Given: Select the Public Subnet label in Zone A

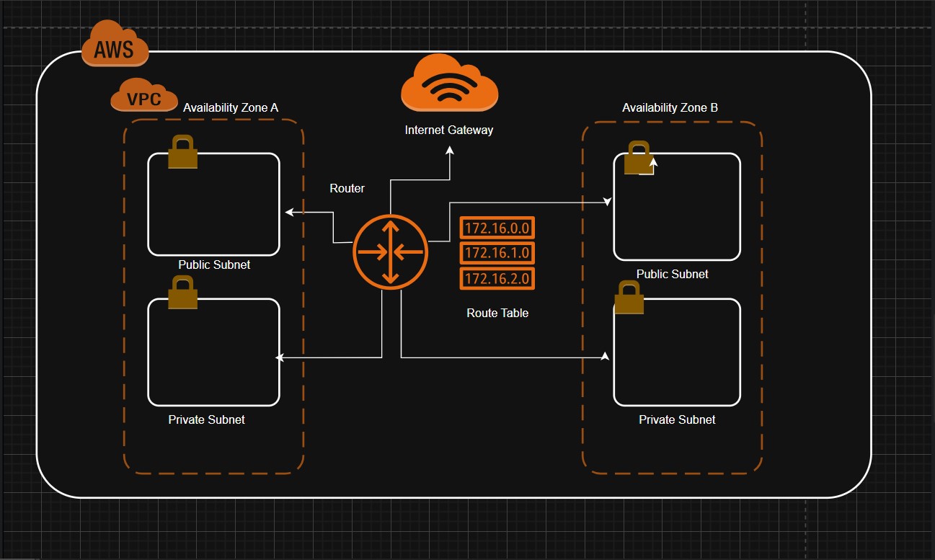Looking at the screenshot, I should click(214, 265).
